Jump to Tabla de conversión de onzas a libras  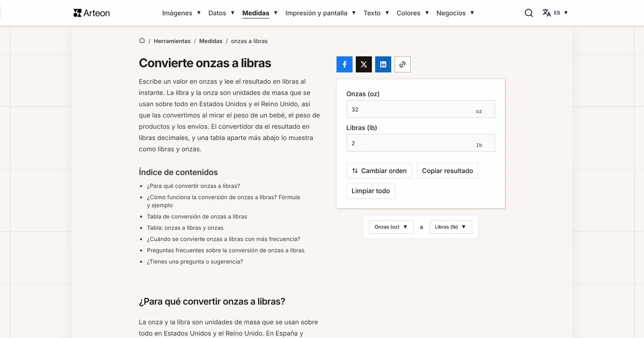tap(197, 217)
